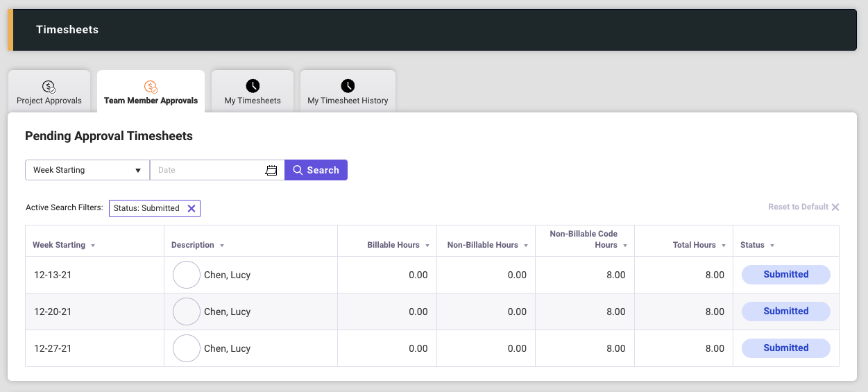Sort by the Description column header
This screenshot has width=868, height=392.
coord(197,245)
